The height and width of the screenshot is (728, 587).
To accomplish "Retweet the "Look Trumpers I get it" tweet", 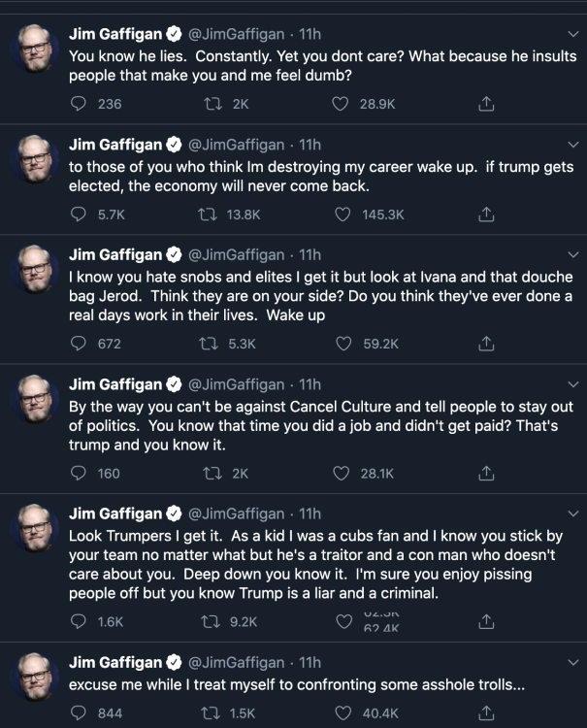I will tap(206, 621).
